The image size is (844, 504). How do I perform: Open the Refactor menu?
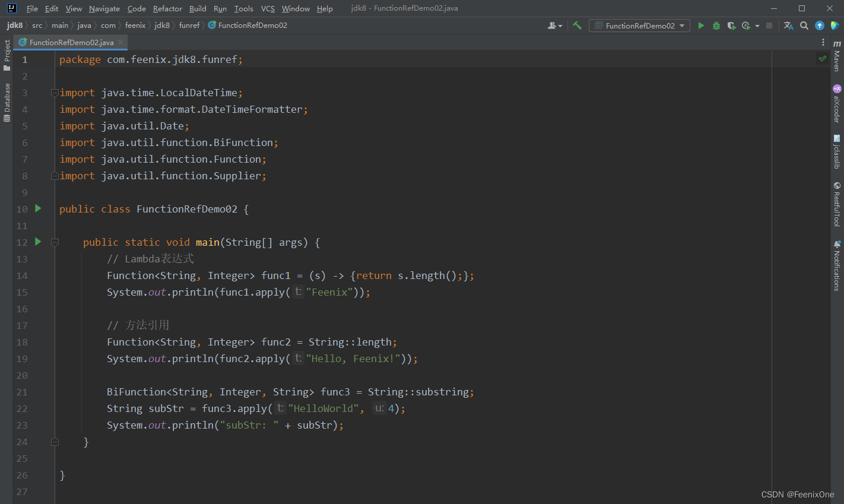coord(167,8)
